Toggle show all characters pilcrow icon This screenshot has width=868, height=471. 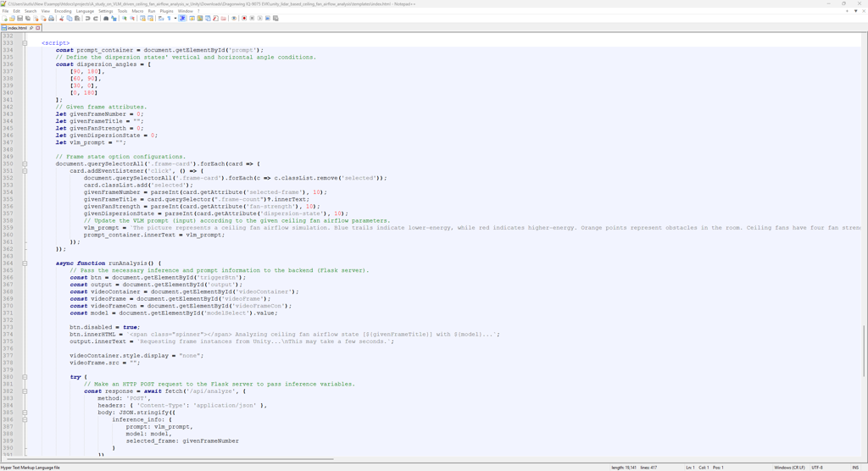tap(169, 19)
